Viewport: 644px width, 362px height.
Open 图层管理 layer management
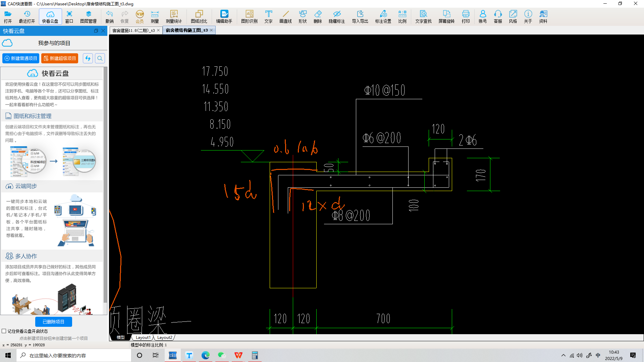pyautogui.click(x=88, y=16)
